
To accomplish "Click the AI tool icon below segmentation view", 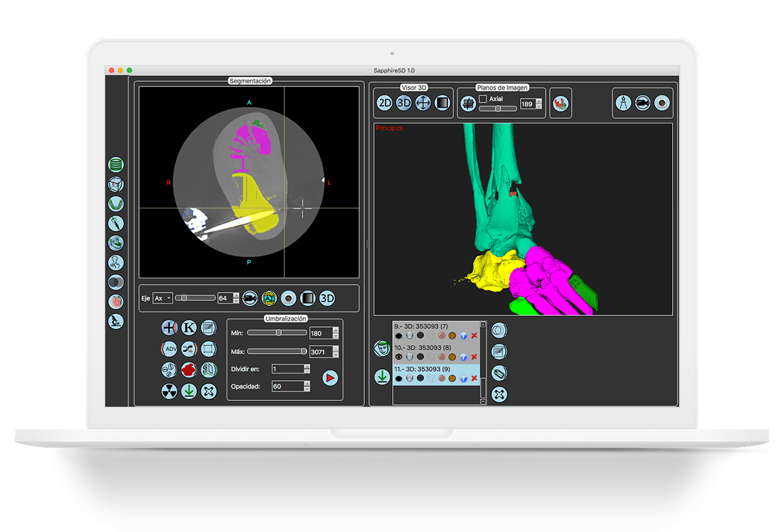I will tap(269, 298).
